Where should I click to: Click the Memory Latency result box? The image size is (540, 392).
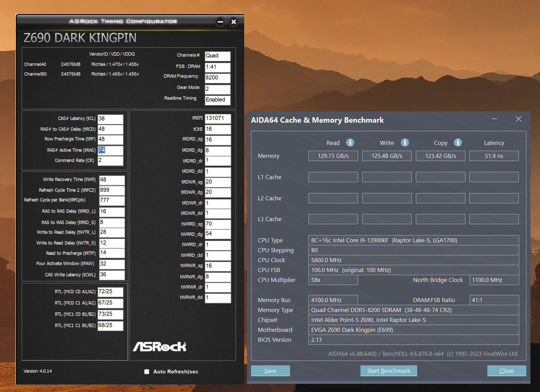tap(493, 156)
